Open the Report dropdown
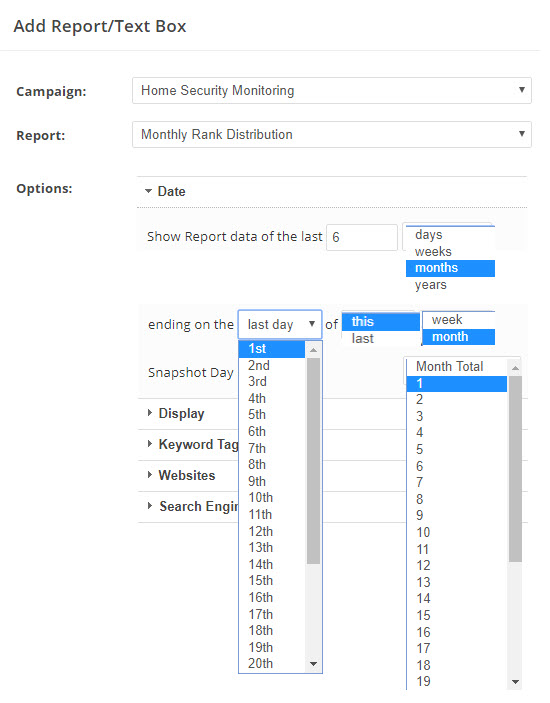This screenshot has height=703, width=550. (x=332, y=135)
